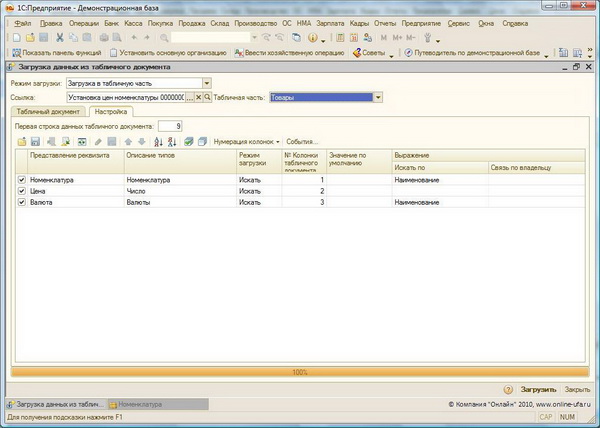Click the Загрузить button

coord(538,389)
